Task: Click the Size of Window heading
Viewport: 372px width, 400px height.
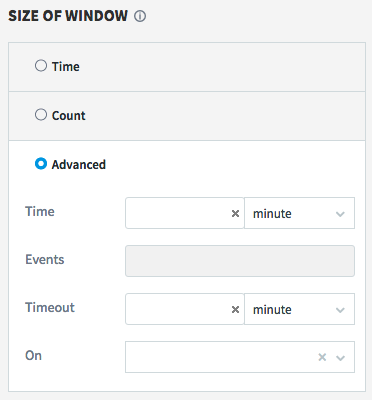Action: click(x=68, y=16)
